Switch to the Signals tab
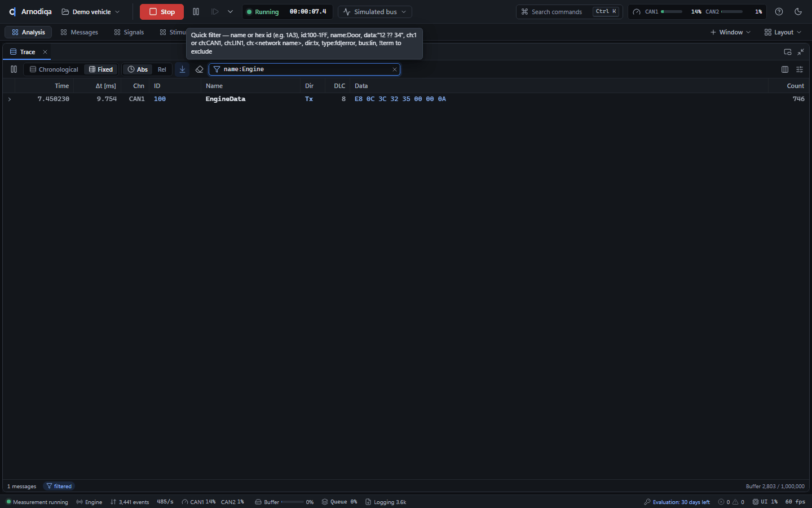812x508 pixels. pos(129,32)
